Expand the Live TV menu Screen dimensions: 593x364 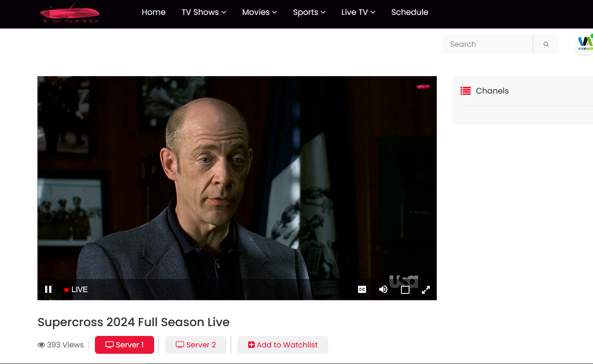pyautogui.click(x=358, y=12)
